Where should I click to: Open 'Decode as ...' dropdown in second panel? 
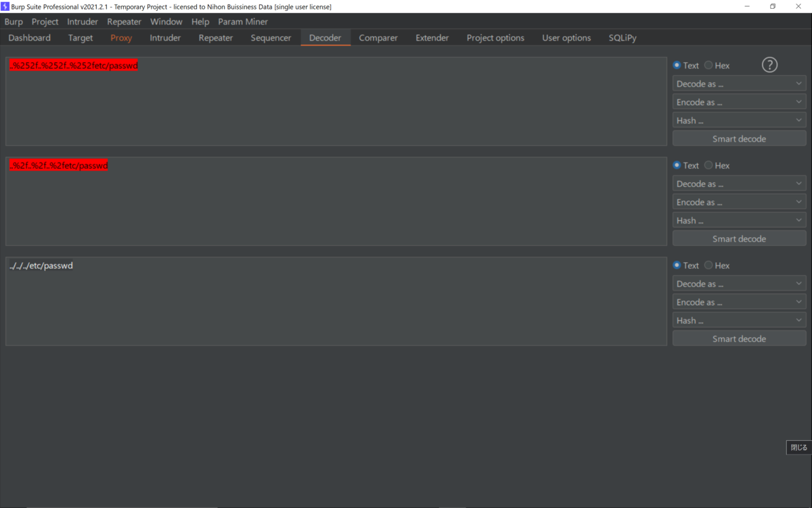(739, 184)
